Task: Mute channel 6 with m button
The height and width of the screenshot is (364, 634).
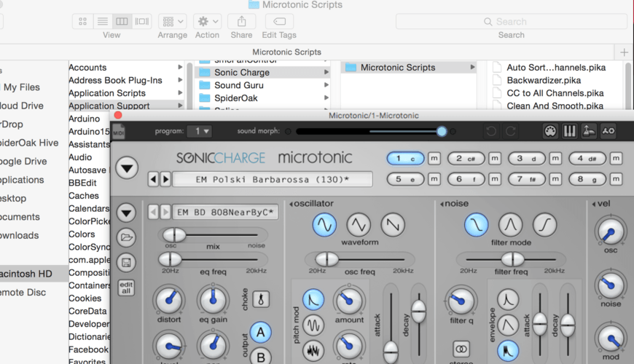Action: (x=495, y=179)
